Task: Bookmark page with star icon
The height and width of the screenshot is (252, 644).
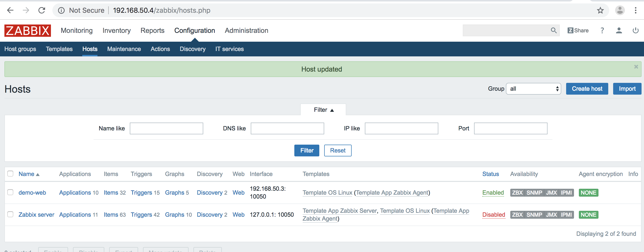Action: (600, 10)
